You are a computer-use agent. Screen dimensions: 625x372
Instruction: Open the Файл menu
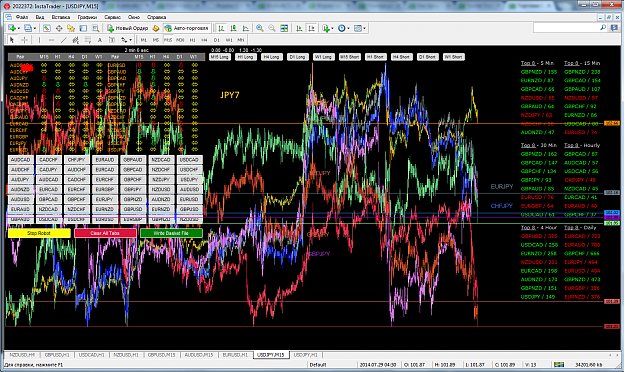[x=22, y=17]
